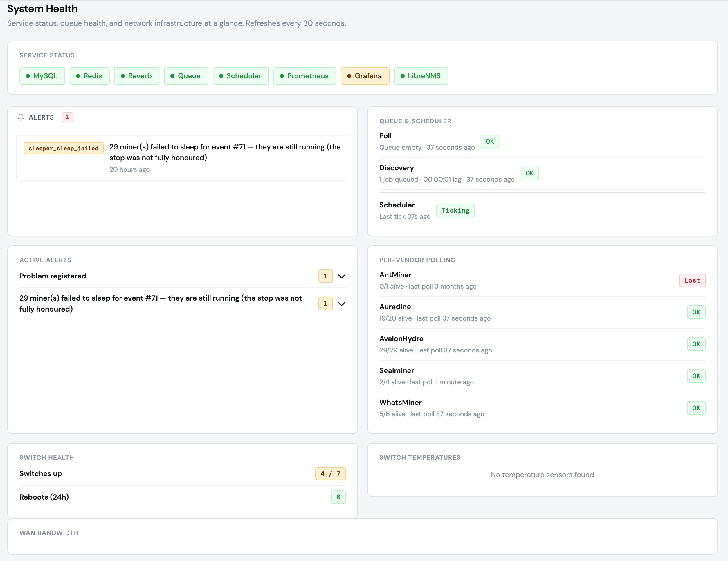This screenshot has width=728, height=561.
Task: Click the Reboots (24h) zero badge
Action: [338, 497]
